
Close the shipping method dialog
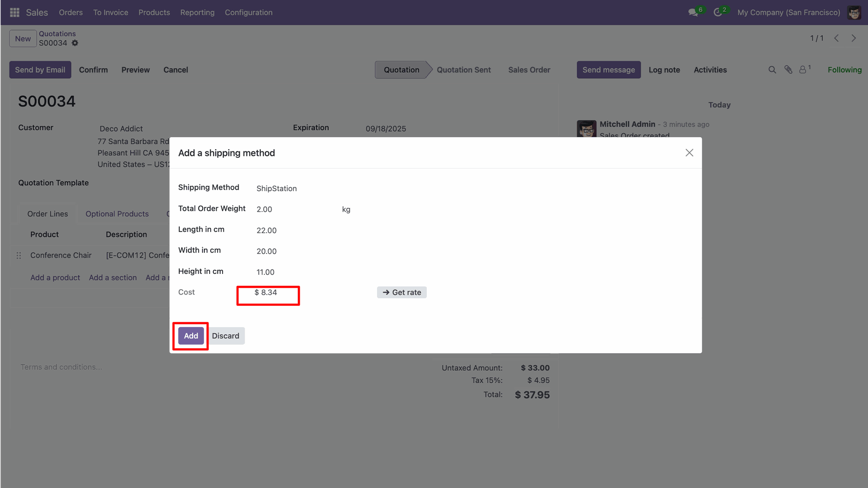coord(689,153)
